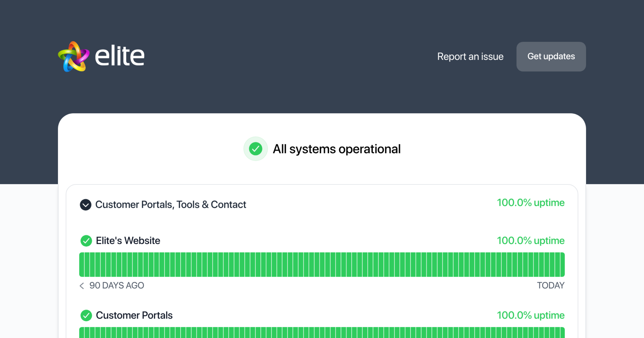Click the 90 DAYS AGO label
Image resolution: width=644 pixels, height=338 pixels.
[117, 286]
